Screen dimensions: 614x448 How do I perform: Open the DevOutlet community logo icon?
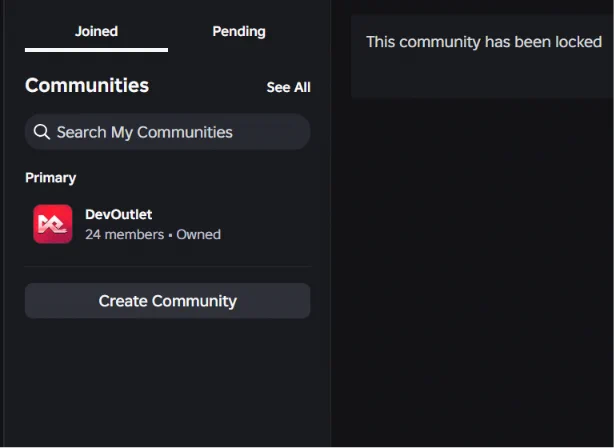click(x=52, y=224)
